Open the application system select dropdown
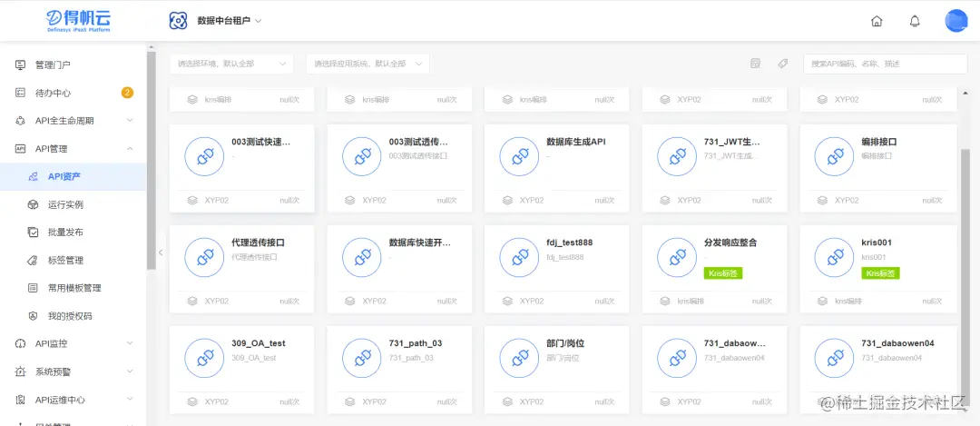This screenshot has width=980, height=426. (367, 64)
